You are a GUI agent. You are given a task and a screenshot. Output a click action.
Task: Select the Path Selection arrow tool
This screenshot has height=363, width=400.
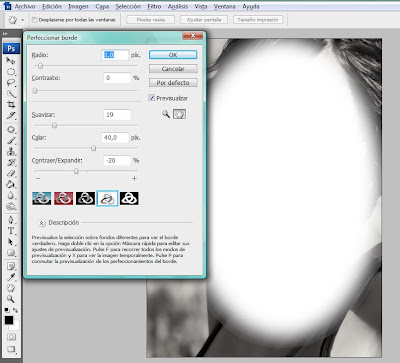click(11, 242)
